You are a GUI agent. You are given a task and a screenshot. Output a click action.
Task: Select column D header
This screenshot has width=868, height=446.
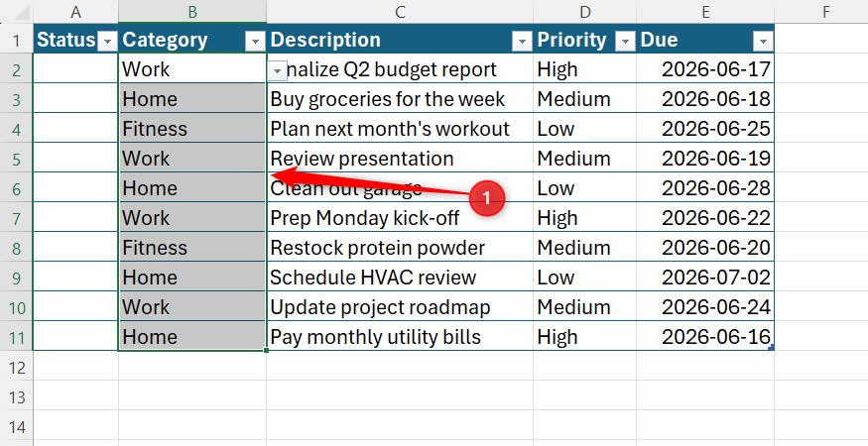pyautogui.click(x=584, y=12)
